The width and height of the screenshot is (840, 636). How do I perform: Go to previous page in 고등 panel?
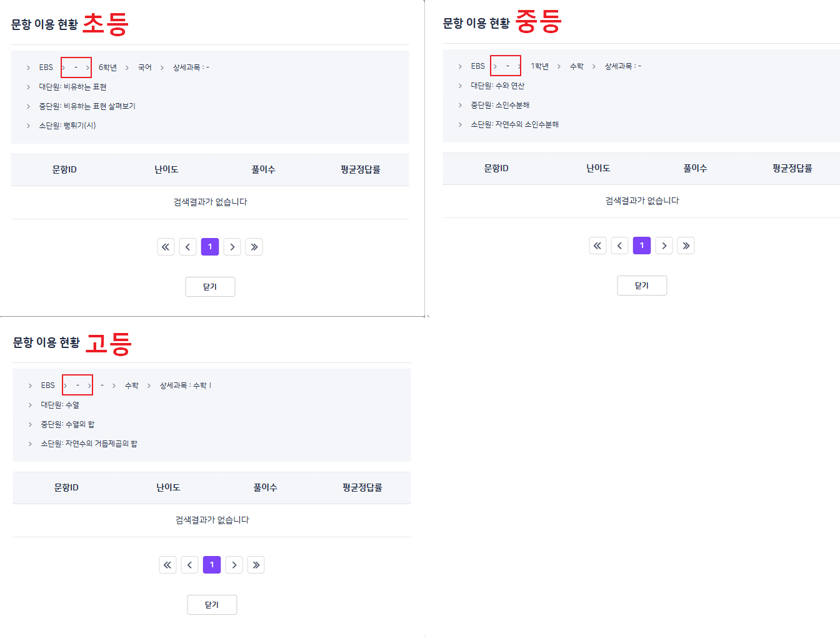pos(189,565)
